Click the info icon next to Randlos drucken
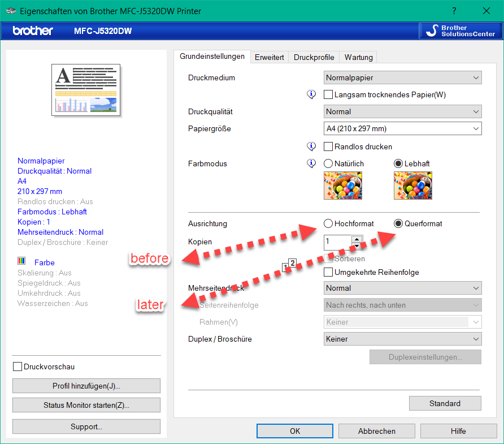Screen dimensions: 504x444 (x=311, y=146)
